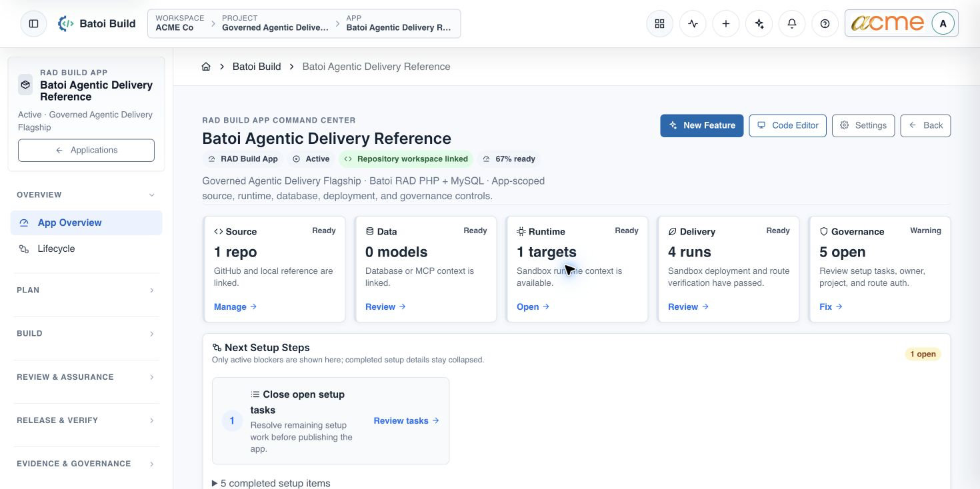Screen dimensions: 980x489
Task: Click 4 runs in Delivery card
Action: click(689, 252)
